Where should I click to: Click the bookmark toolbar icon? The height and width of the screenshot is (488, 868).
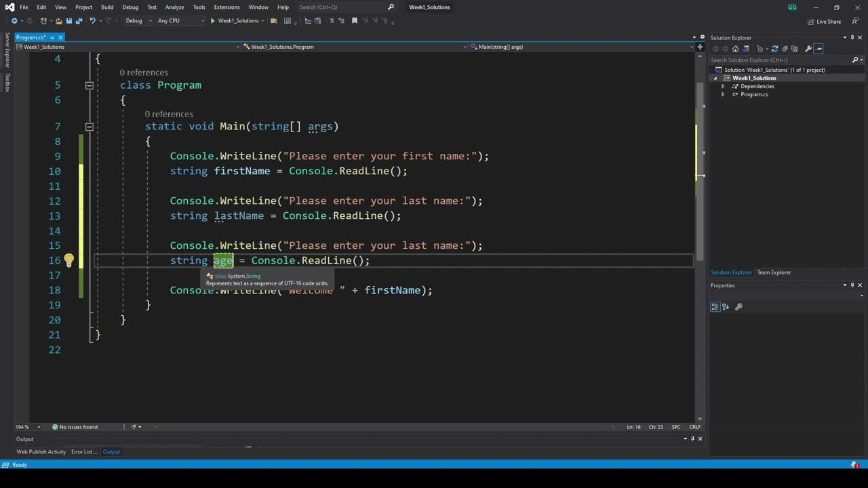pos(354,21)
